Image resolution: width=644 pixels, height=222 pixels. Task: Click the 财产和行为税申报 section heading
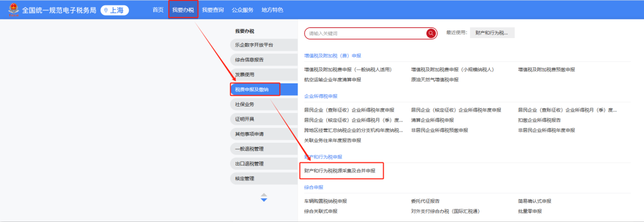[323, 157]
